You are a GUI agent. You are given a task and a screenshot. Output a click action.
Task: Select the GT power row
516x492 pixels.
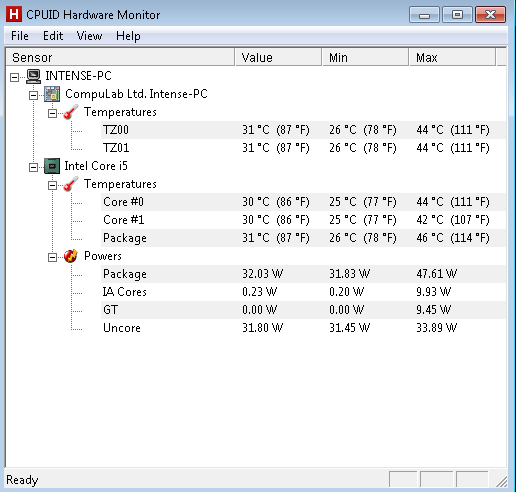click(303, 310)
